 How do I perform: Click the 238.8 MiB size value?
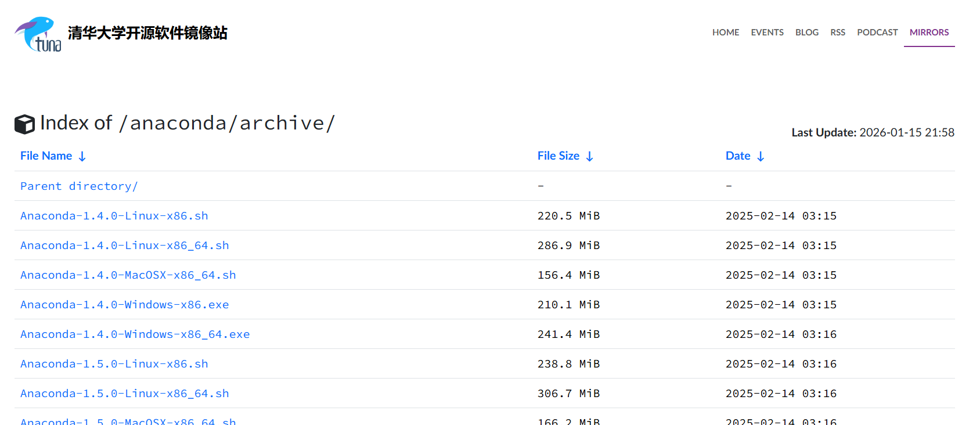[x=569, y=364]
